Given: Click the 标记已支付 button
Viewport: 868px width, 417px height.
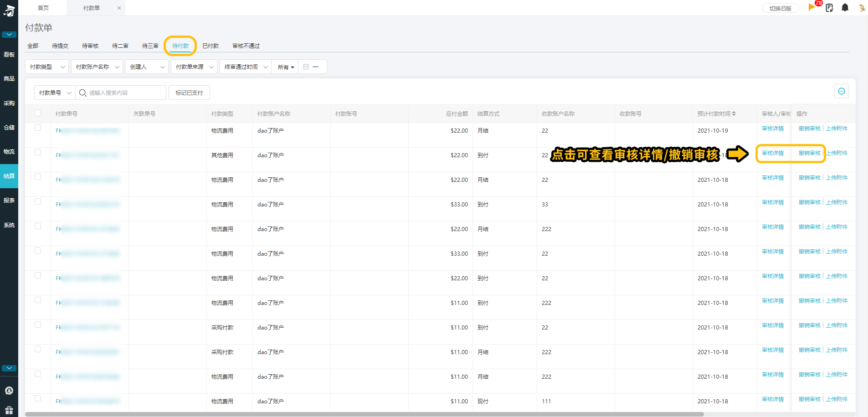Looking at the screenshot, I should pos(189,93).
